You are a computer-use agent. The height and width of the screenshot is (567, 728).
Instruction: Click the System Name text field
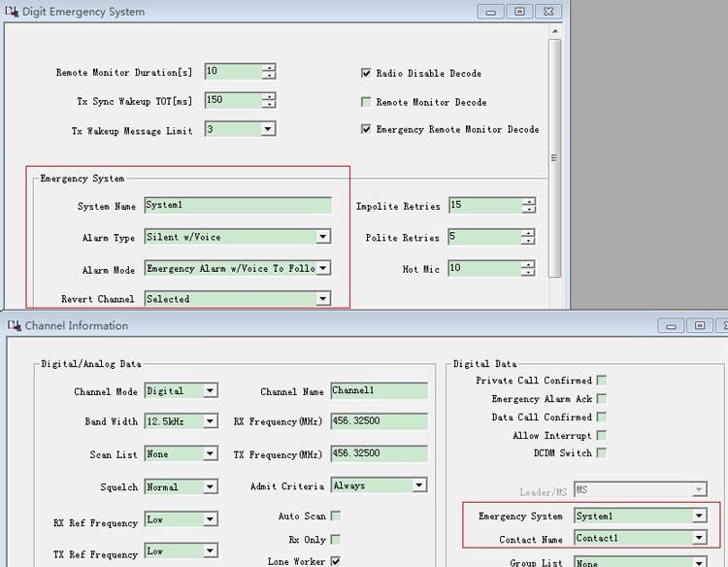(x=238, y=206)
